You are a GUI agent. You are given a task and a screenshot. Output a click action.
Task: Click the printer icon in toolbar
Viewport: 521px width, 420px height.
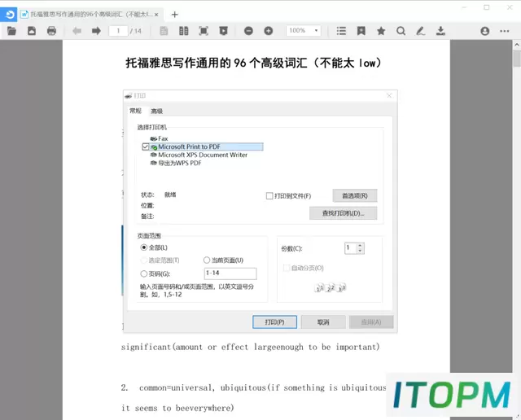[51, 31]
